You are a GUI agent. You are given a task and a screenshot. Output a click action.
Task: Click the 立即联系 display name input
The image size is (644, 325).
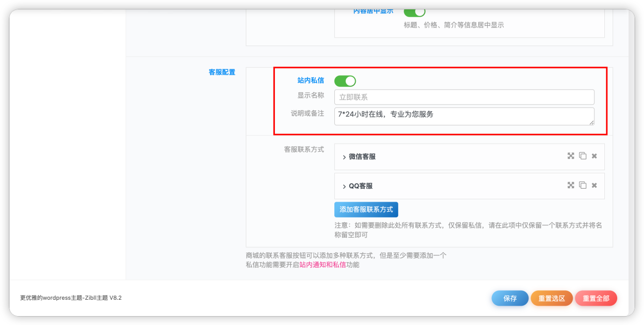(464, 97)
